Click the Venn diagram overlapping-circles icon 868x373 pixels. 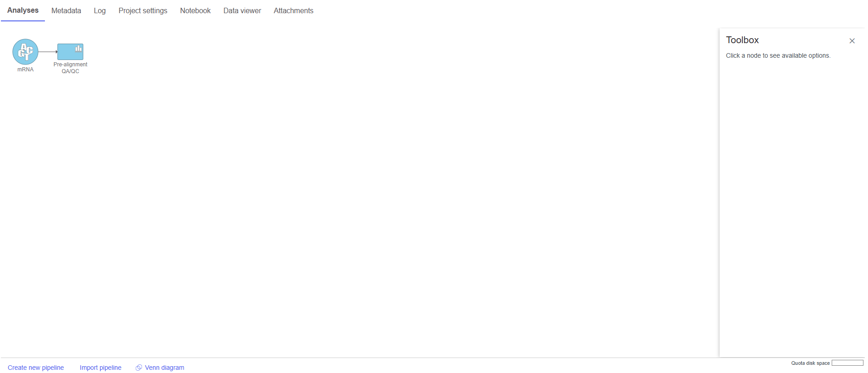pos(139,368)
